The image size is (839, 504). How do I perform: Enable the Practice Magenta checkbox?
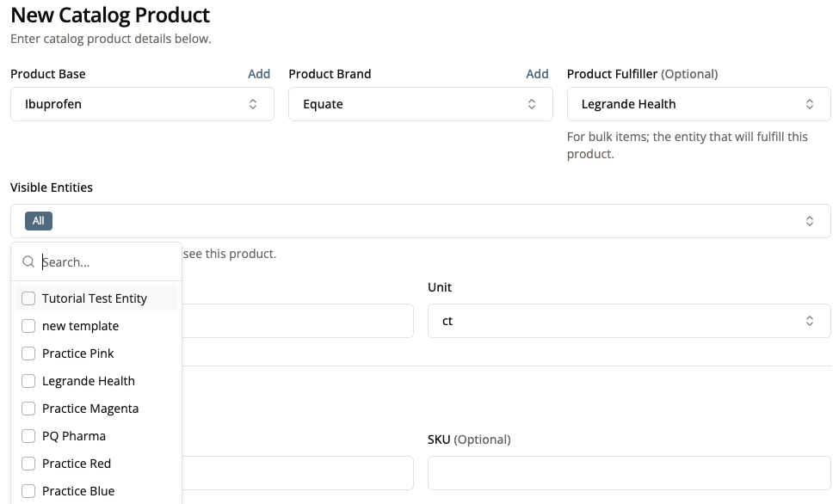coord(28,409)
